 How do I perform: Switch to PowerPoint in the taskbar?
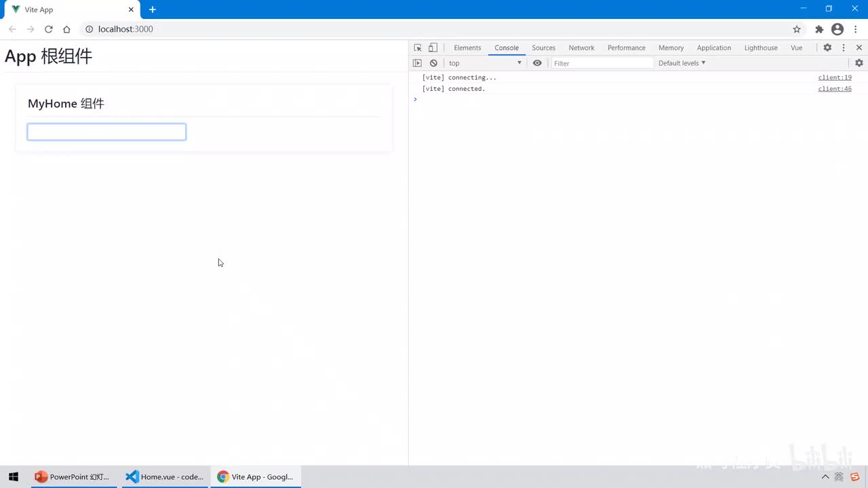tap(73, 476)
